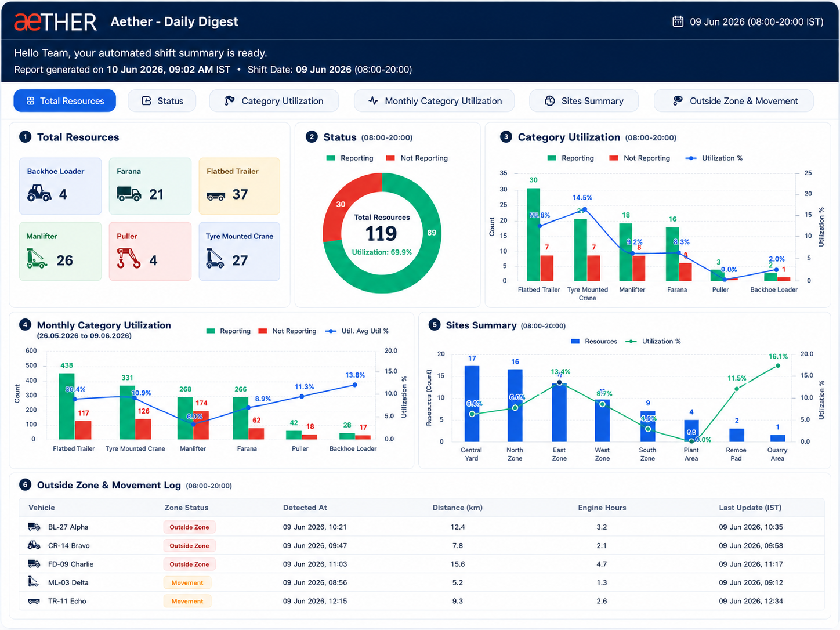Viewport: 840px width, 630px height.
Task: Click the Sites Summary tab icon
Action: pyautogui.click(x=550, y=101)
